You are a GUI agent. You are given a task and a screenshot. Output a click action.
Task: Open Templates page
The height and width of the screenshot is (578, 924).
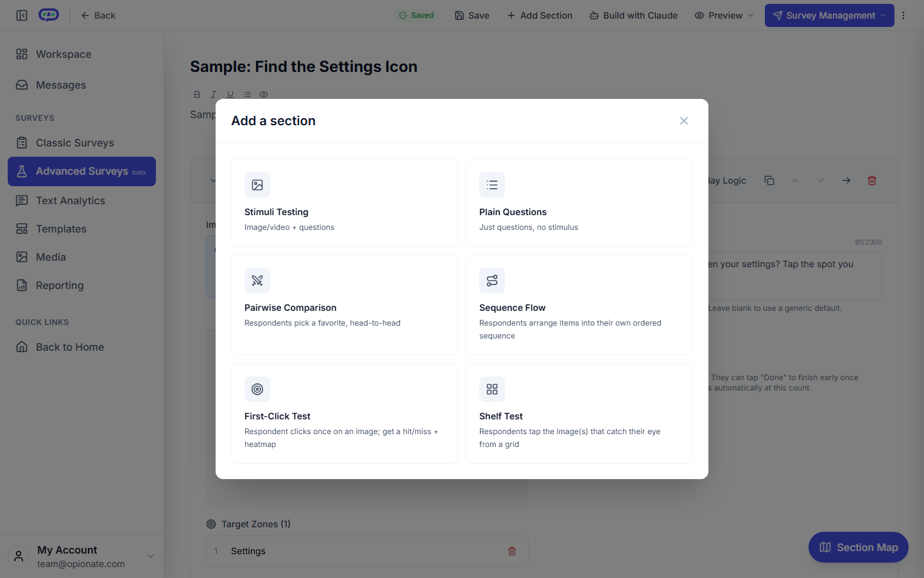coord(81,229)
